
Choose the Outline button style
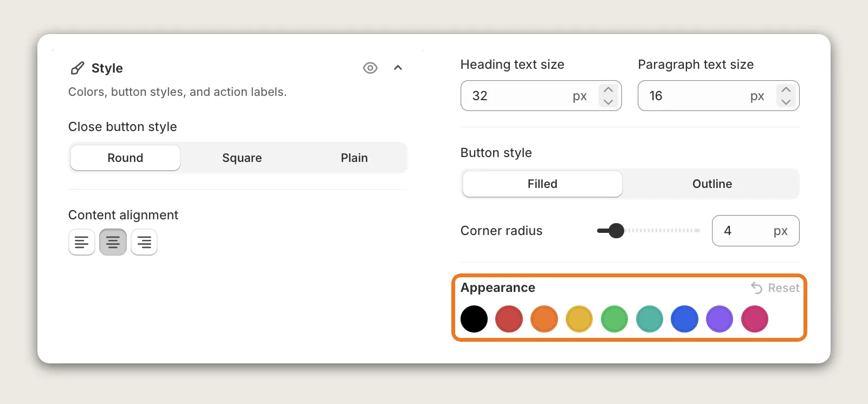click(x=712, y=184)
